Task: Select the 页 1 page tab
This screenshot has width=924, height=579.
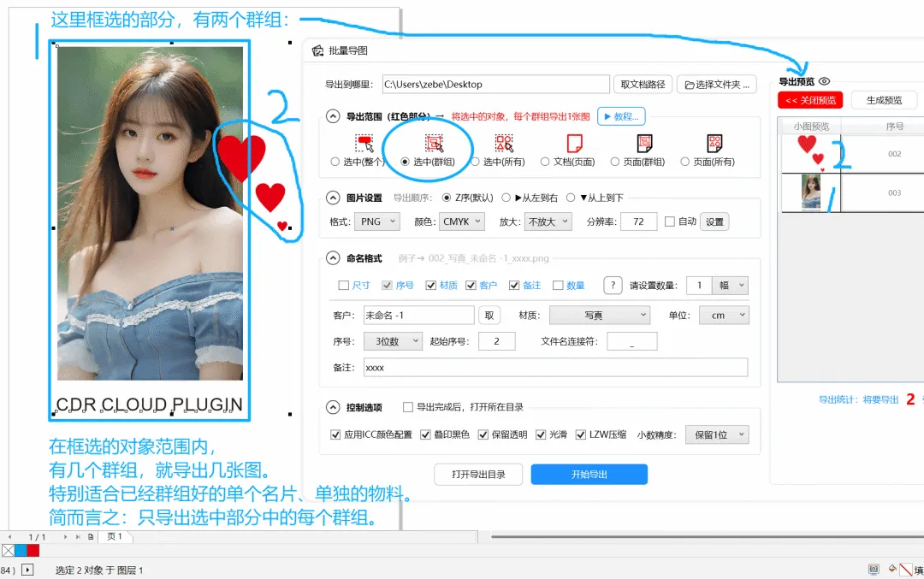Action: click(x=115, y=536)
